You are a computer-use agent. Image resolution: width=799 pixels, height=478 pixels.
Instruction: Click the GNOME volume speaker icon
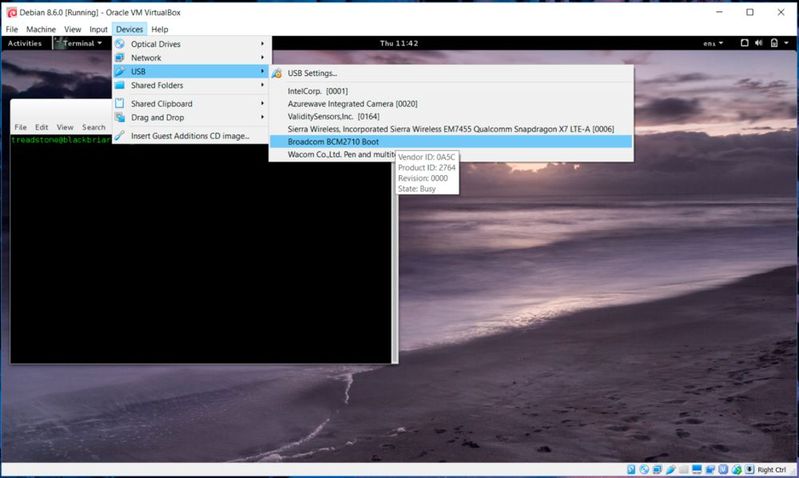pyautogui.click(x=759, y=43)
